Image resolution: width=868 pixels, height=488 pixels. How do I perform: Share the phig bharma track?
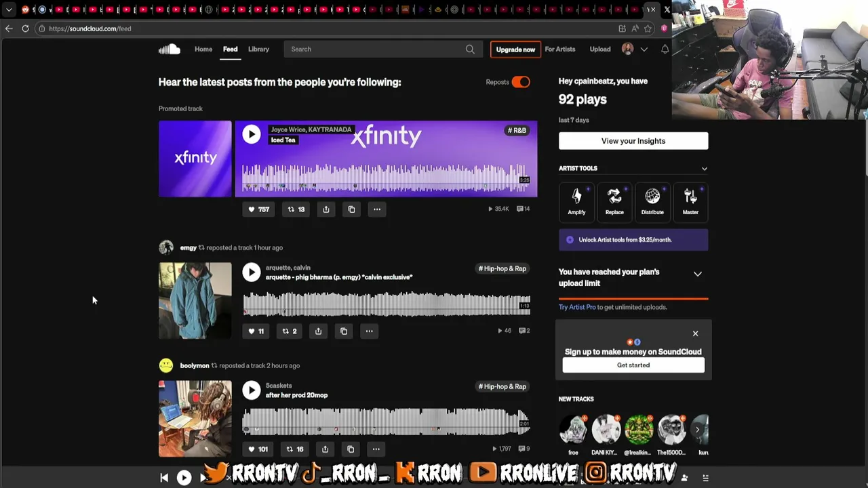[319, 331]
